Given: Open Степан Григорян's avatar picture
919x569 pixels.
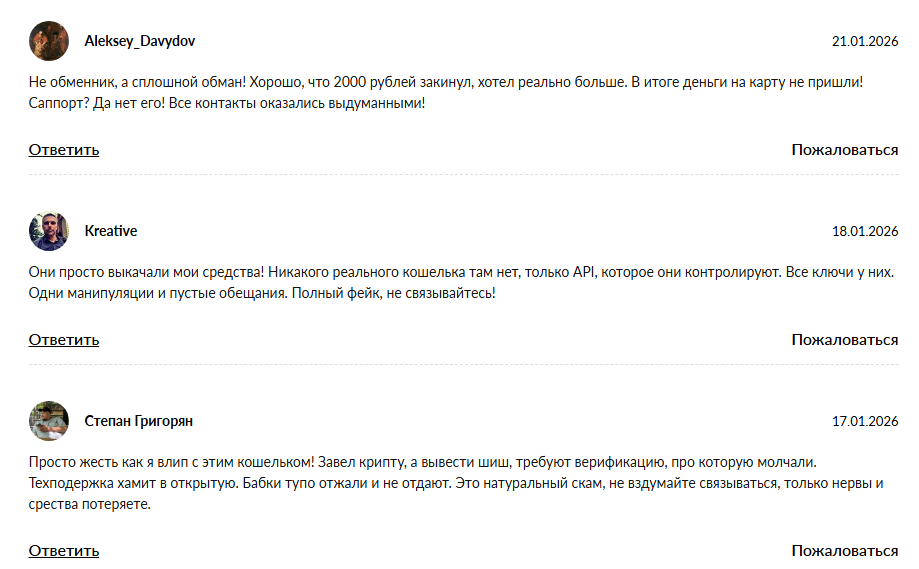Looking at the screenshot, I should 49,421.
